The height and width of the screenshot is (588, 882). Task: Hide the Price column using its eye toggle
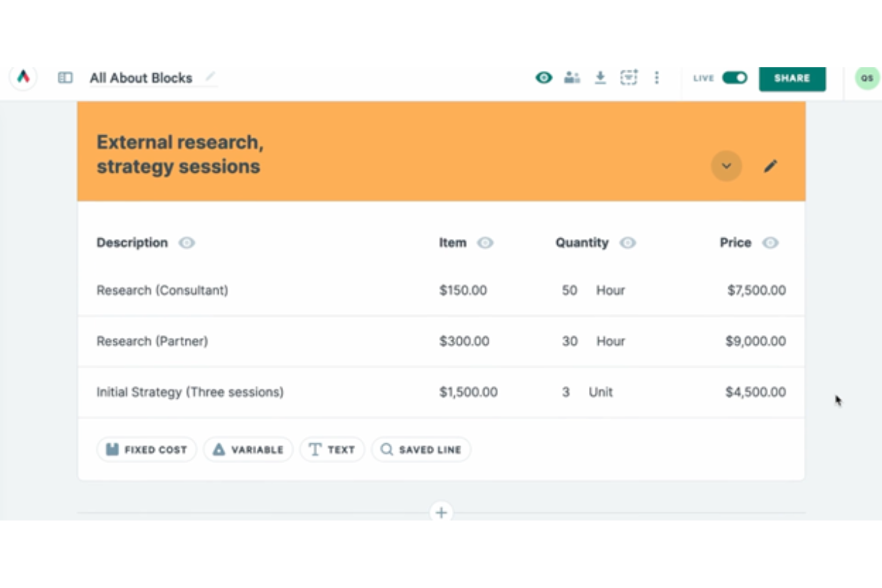pyautogui.click(x=770, y=242)
